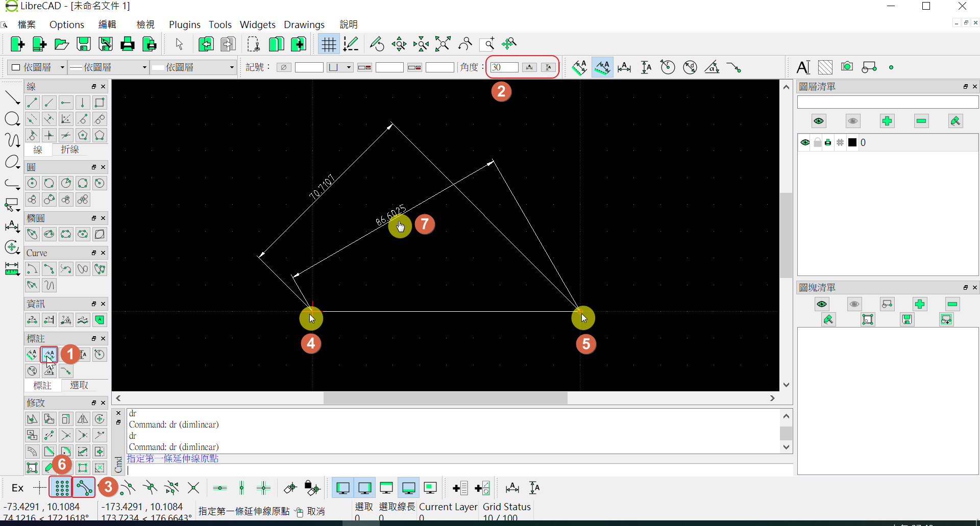Toggle draft mode icon beside grid
This screenshot has height=526, width=980.
point(351,44)
